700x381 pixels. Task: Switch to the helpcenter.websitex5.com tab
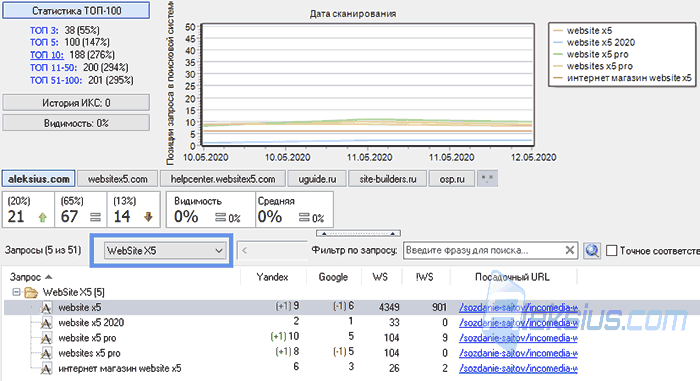pyautogui.click(x=223, y=179)
